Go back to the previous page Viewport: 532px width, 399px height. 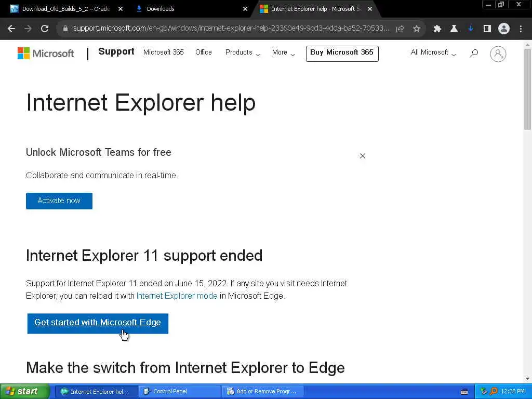coord(11,29)
